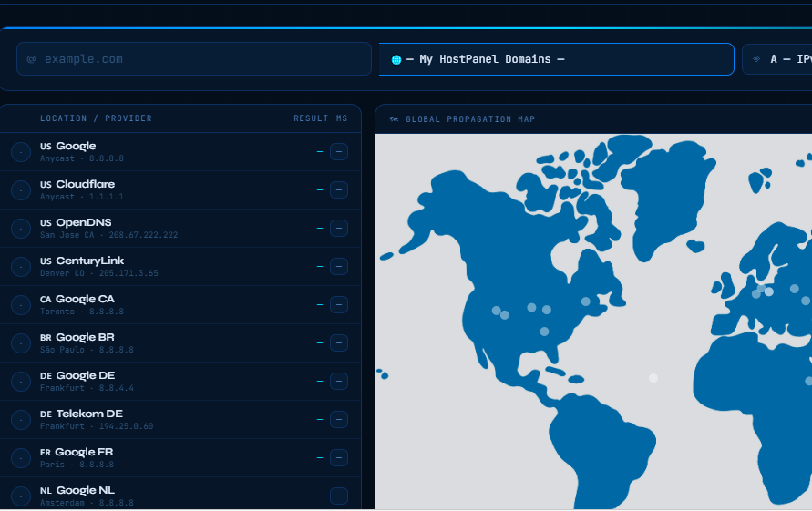Click the Toronto · 8.8.8.8 subtext
Viewport: 812px width, 511px height.
(82, 312)
